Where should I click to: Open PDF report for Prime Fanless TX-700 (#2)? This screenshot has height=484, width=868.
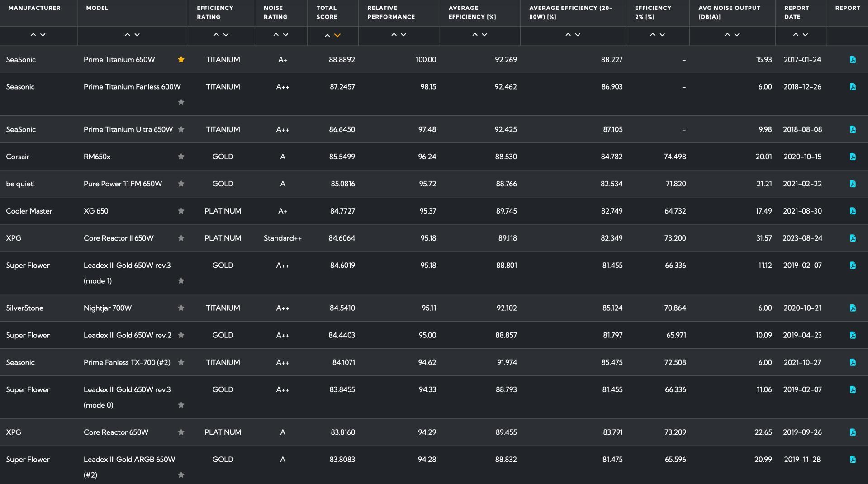pos(853,362)
